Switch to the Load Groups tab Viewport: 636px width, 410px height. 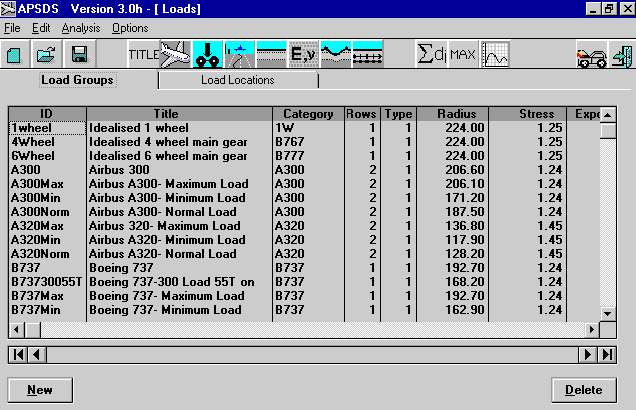[77, 80]
